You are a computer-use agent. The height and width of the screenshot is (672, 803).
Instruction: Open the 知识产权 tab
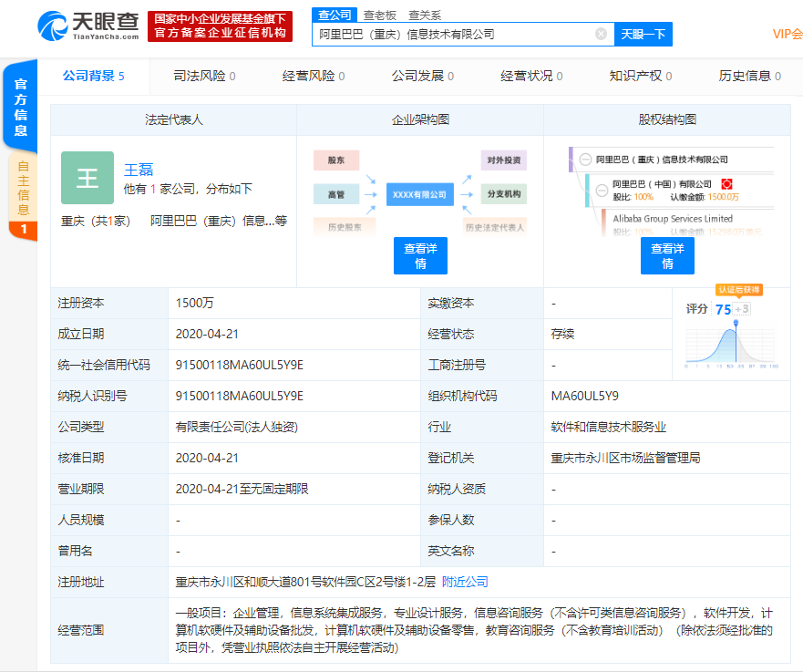click(640, 76)
